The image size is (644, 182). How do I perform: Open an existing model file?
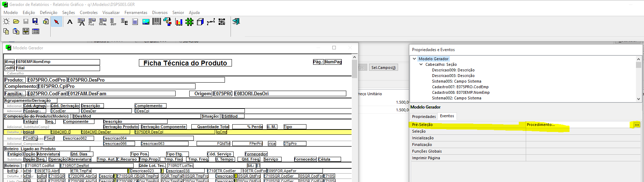click(x=16, y=22)
